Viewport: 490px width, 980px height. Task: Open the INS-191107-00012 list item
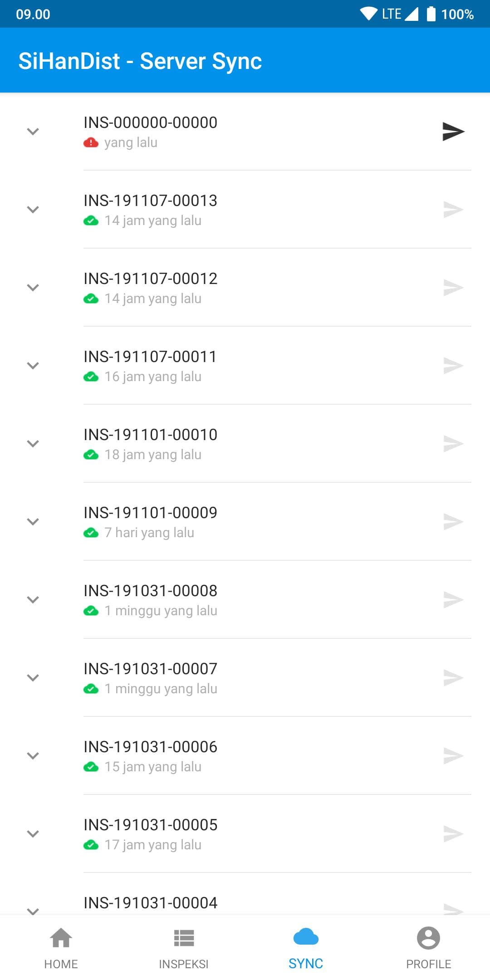click(x=245, y=288)
